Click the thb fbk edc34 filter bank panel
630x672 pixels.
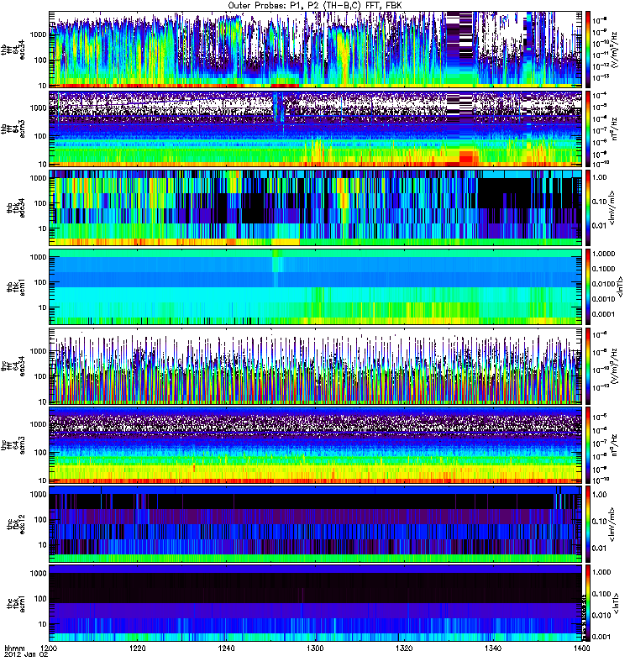315,207
